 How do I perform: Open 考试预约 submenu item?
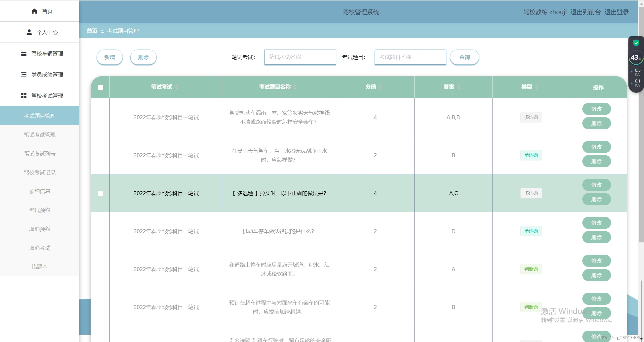(x=40, y=210)
